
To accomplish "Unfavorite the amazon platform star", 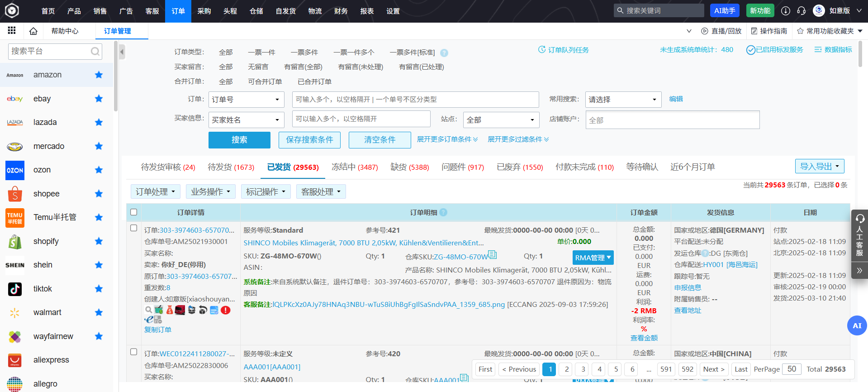I will click(x=99, y=75).
